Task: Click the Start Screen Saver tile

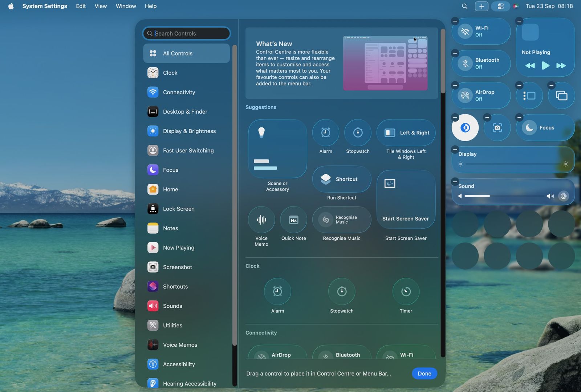Action: pyautogui.click(x=406, y=199)
